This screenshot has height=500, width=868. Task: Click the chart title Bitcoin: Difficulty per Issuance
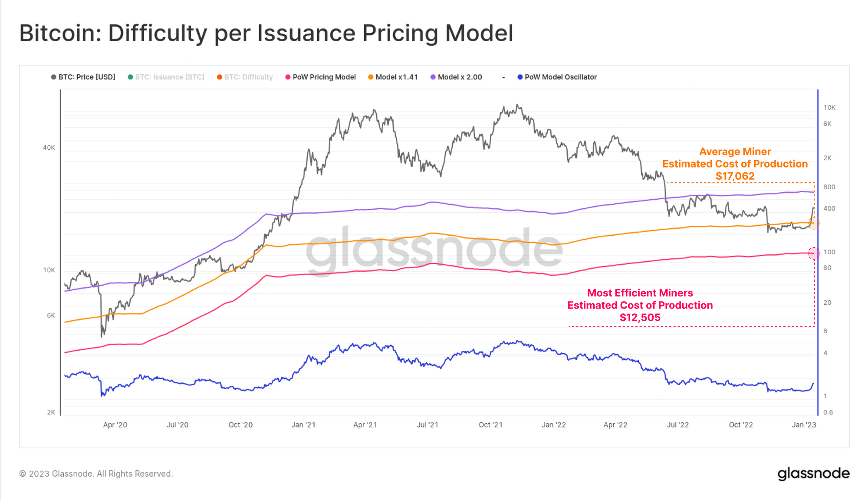point(266,33)
